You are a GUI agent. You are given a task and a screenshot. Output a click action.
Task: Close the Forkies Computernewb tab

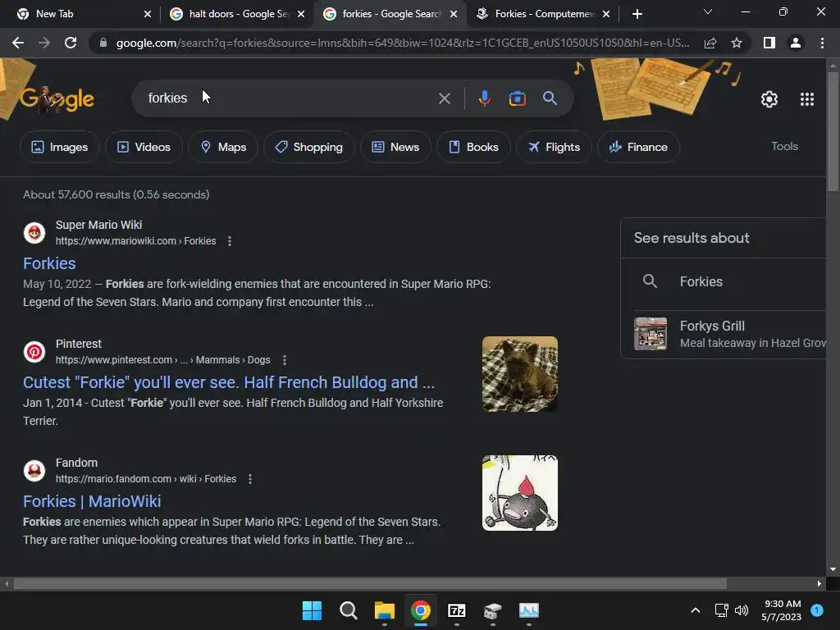[x=606, y=14]
